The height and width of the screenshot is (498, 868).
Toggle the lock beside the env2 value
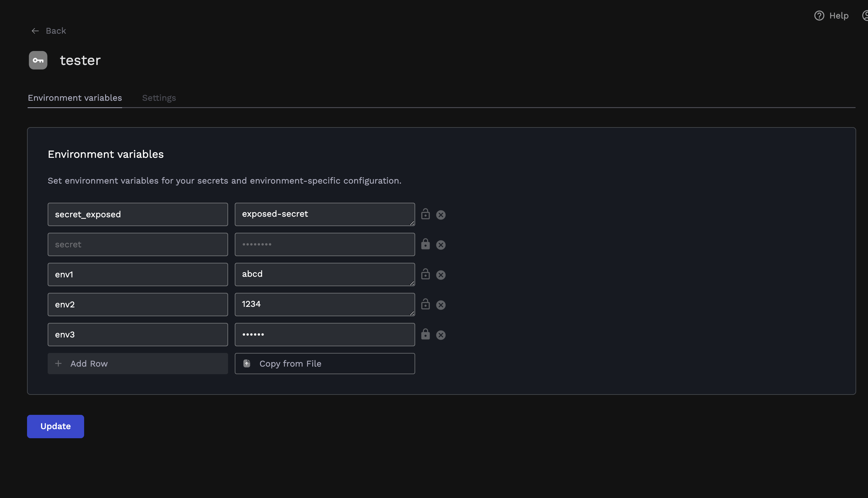pyautogui.click(x=425, y=304)
